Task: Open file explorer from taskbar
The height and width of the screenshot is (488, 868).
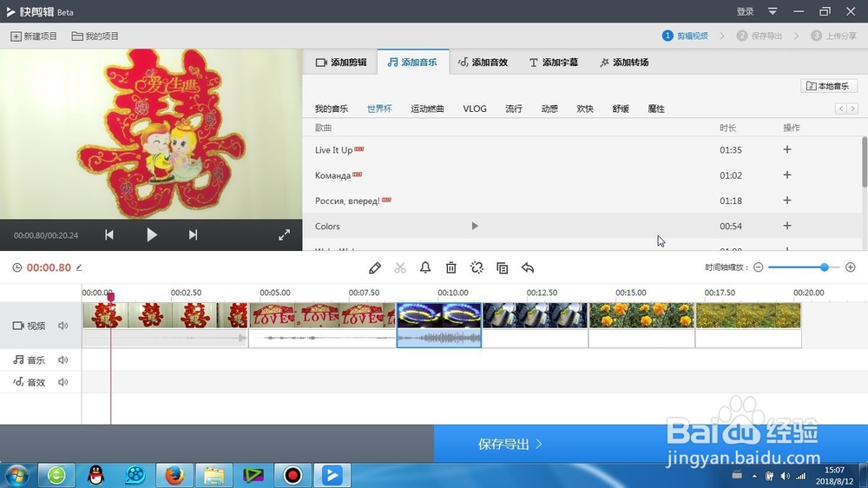Action: [x=214, y=475]
